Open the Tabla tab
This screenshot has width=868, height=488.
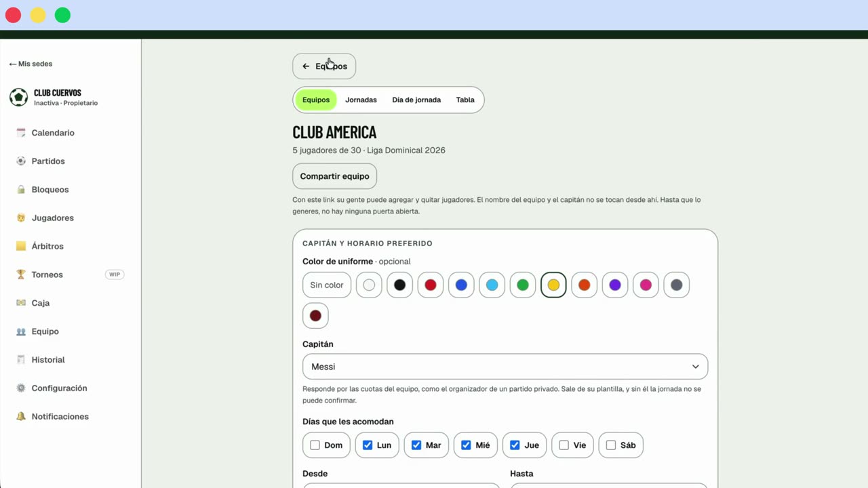(465, 100)
